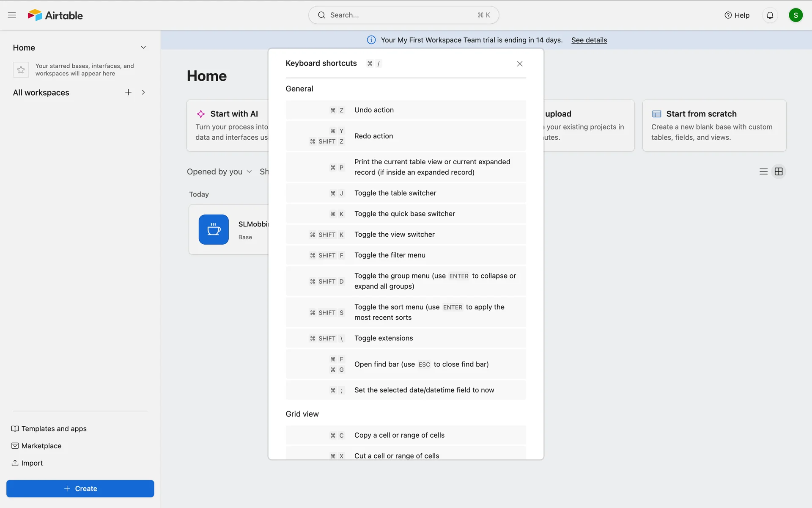Viewport: 812px width, 508px height.
Task: Click the hamburger menu icon to collapse the sidebar
Action: pyautogui.click(x=12, y=15)
